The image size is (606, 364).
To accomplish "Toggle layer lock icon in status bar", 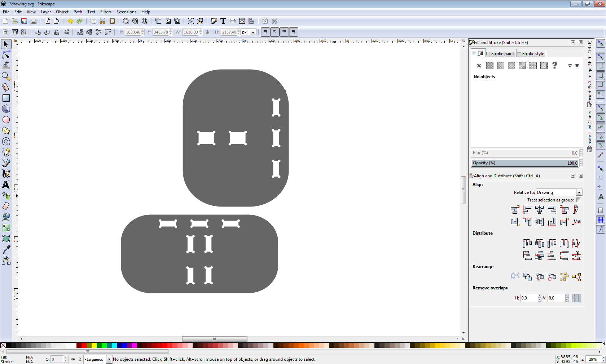I will [x=80, y=359].
